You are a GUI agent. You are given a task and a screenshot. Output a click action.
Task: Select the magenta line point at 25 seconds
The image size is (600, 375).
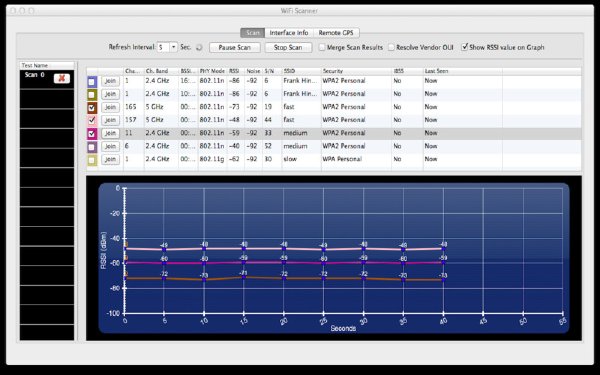[x=323, y=263]
